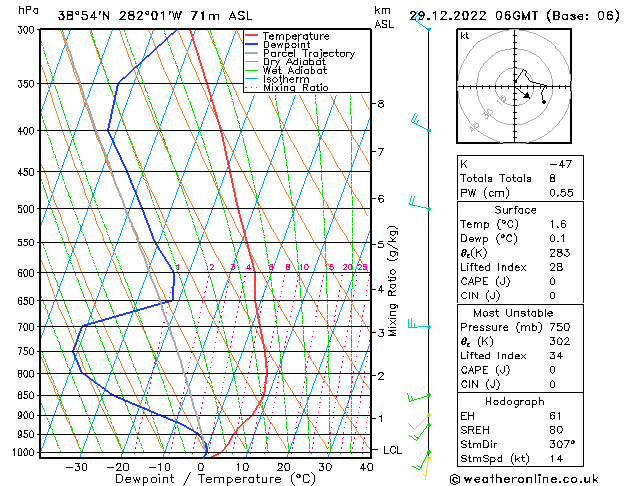
Task: Click the surface Lifted Index value 28
Action: (556, 267)
